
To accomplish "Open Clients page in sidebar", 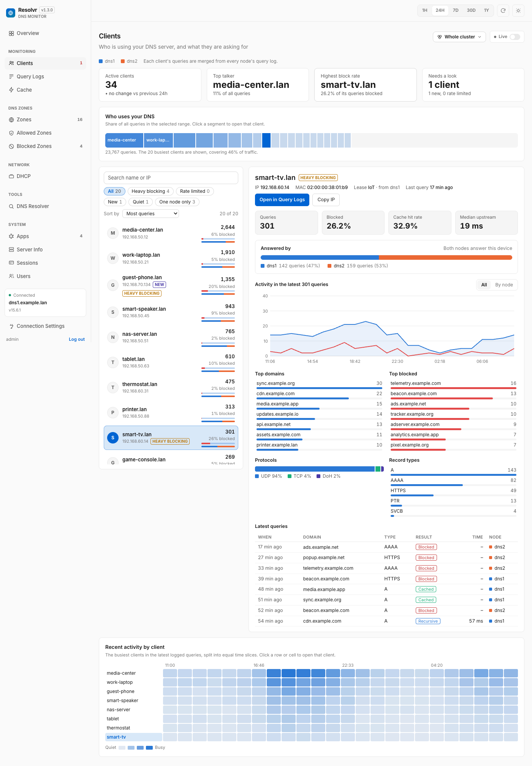I will coord(45,63).
